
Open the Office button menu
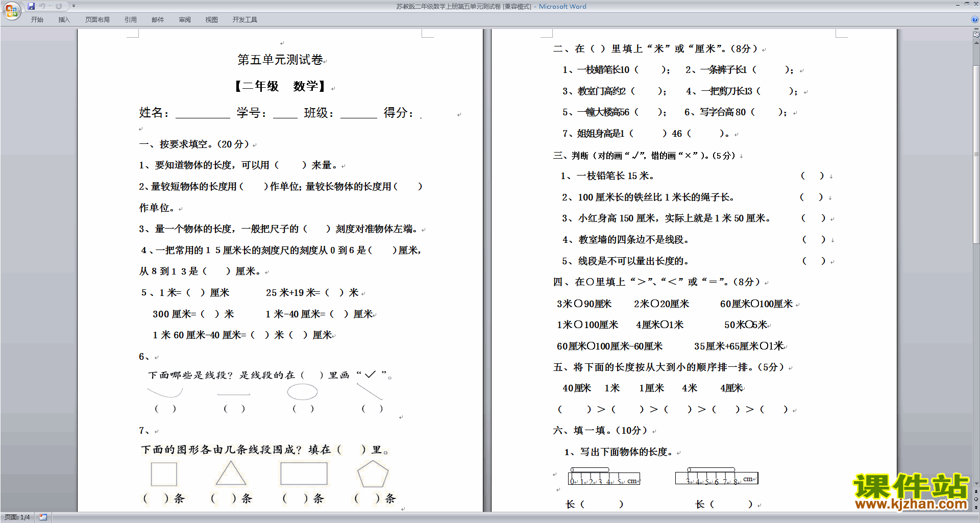(11, 10)
